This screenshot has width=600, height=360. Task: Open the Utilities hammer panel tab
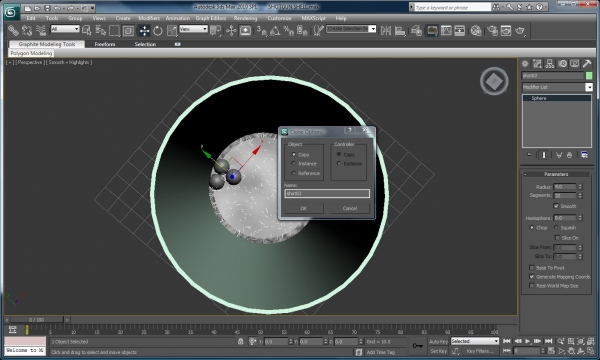tap(587, 64)
